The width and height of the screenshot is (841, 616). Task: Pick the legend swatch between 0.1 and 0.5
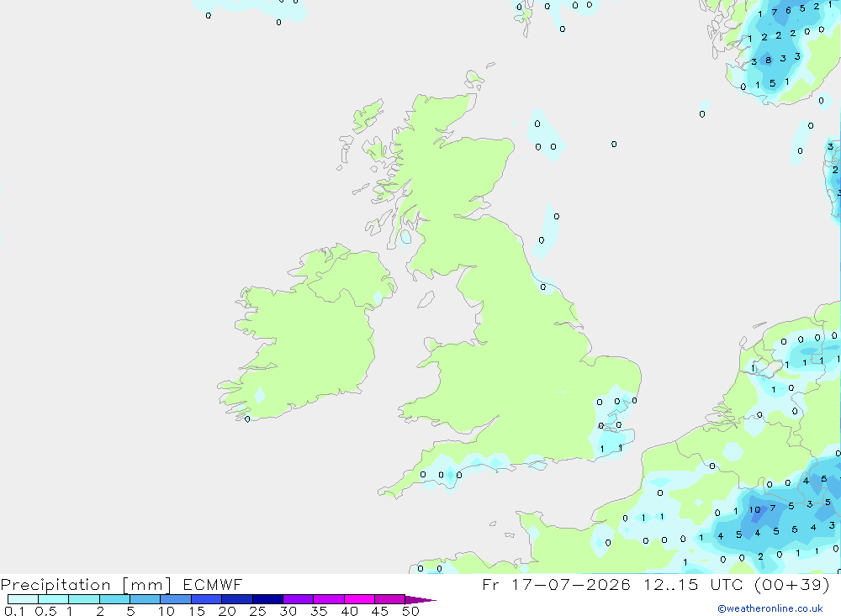point(23,599)
